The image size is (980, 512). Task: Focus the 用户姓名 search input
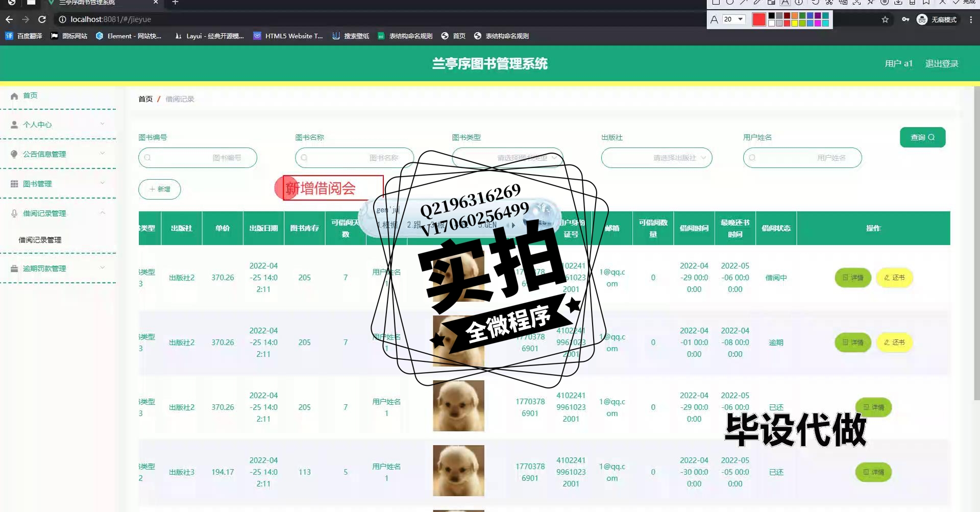(802, 158)
